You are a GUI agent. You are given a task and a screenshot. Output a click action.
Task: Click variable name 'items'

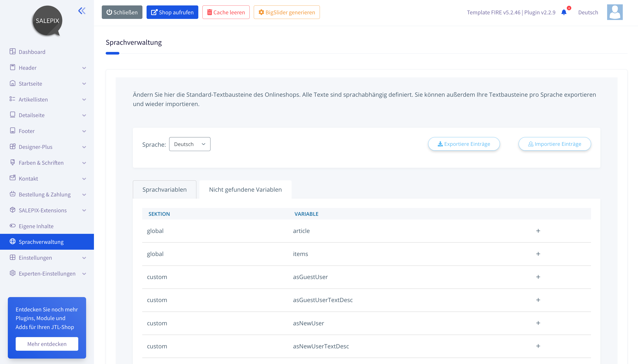point(300,254)
